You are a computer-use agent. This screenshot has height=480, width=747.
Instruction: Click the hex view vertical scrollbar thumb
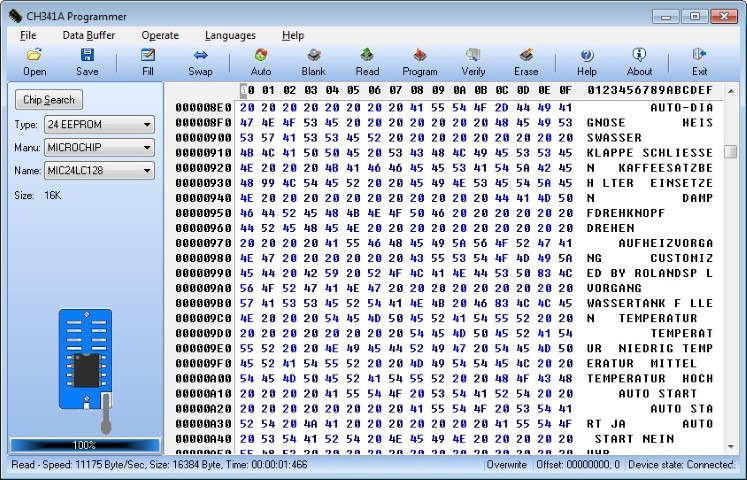pyautogui.click(x=731, y=151)
